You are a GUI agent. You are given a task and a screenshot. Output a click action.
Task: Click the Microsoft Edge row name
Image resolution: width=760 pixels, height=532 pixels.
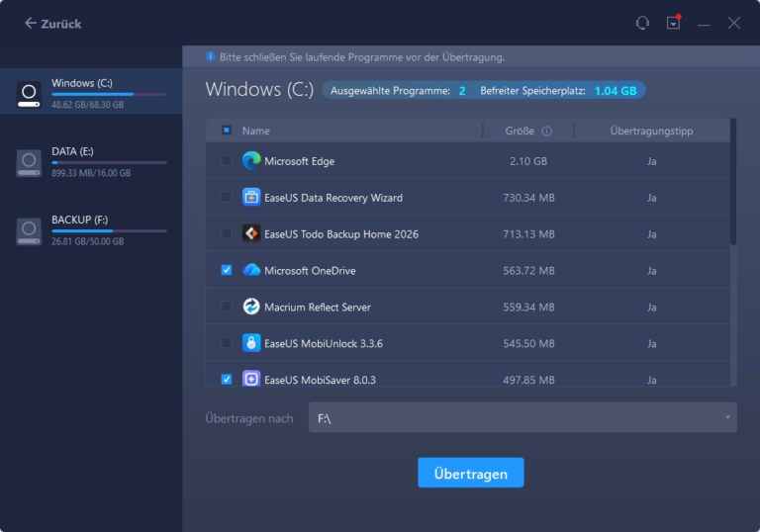[x=300, y=161]
